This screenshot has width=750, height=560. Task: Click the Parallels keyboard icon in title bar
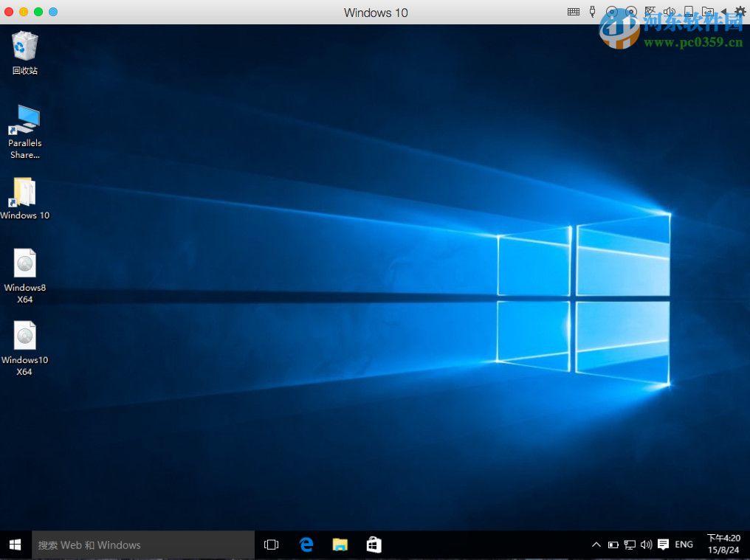tap(574, 12)
